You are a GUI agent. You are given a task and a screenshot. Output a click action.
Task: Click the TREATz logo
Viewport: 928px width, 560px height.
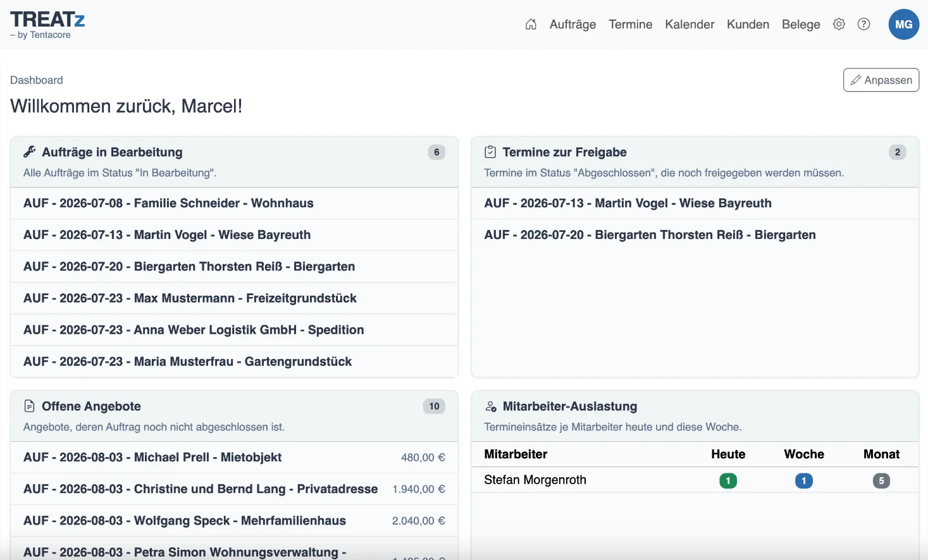click(x=47, y=20)
